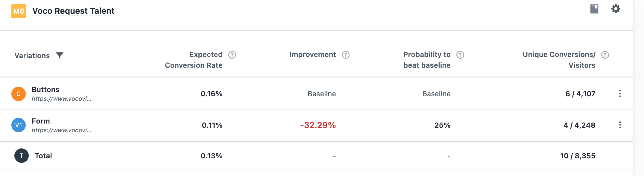Select the Buttons variation name
Screen dimensions: 644x176
point(45,90)
